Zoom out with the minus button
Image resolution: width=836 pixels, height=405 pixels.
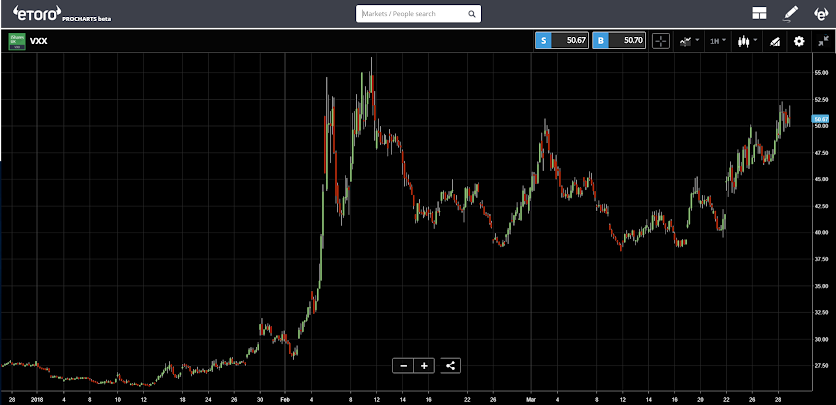tap(404, 366)
